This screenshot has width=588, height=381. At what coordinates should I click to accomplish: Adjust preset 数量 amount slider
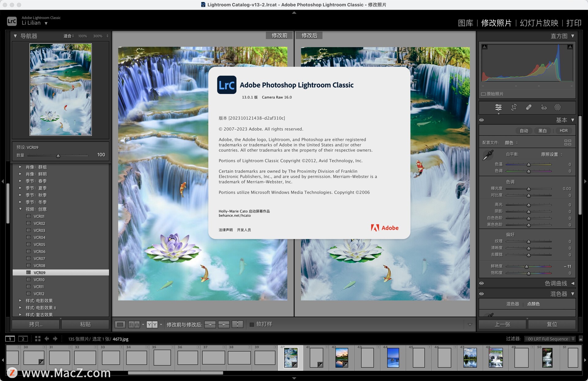tap(58, 156)
